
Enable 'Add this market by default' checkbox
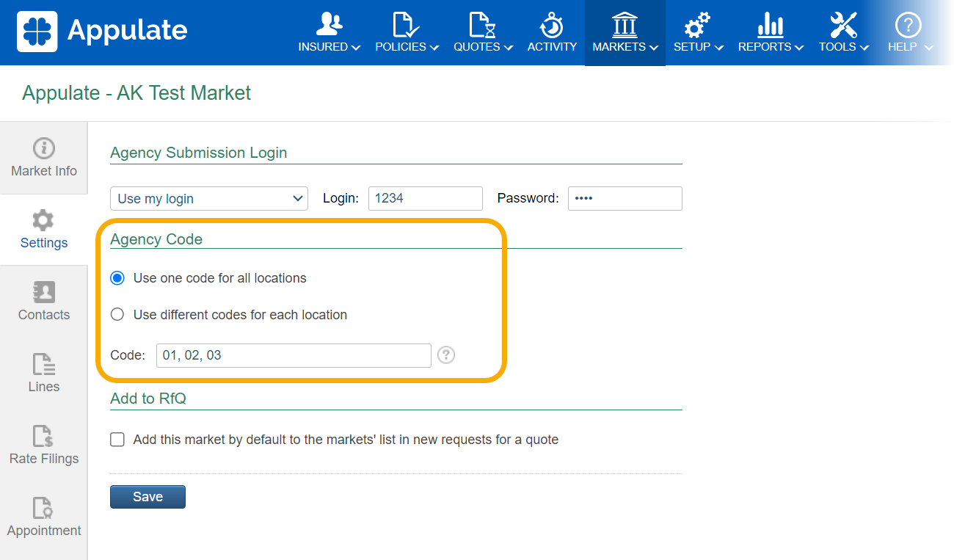(x=117, y=440)
